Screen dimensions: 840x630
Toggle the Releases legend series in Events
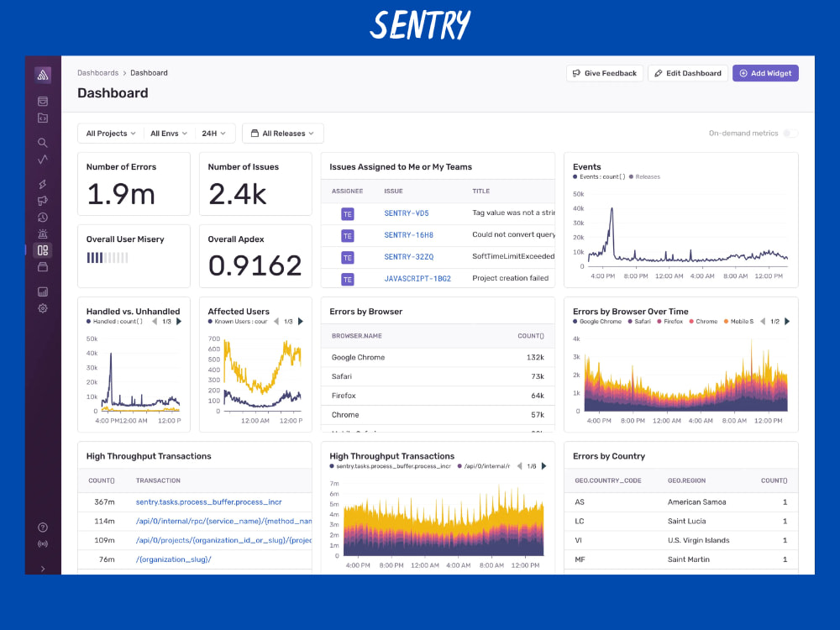pos(644,176)
